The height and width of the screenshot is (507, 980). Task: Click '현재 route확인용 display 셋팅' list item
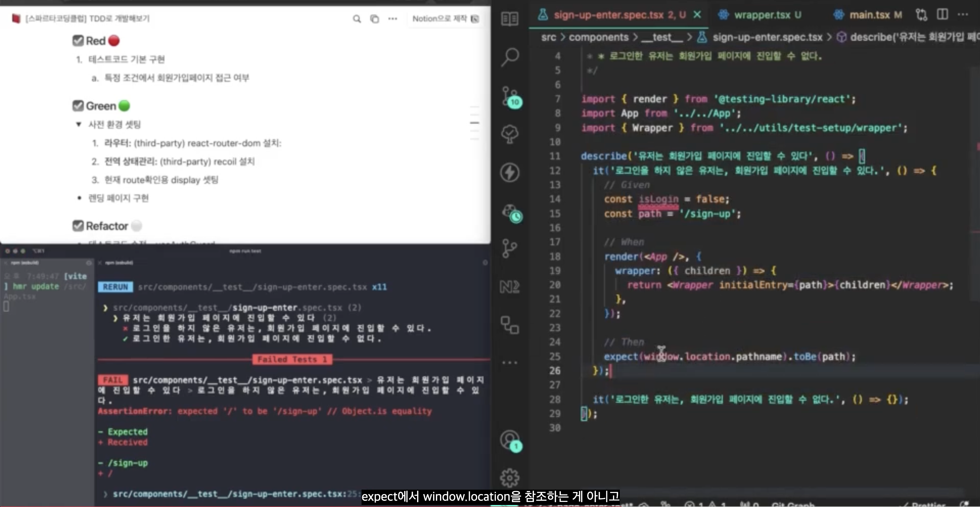(161, 180)
